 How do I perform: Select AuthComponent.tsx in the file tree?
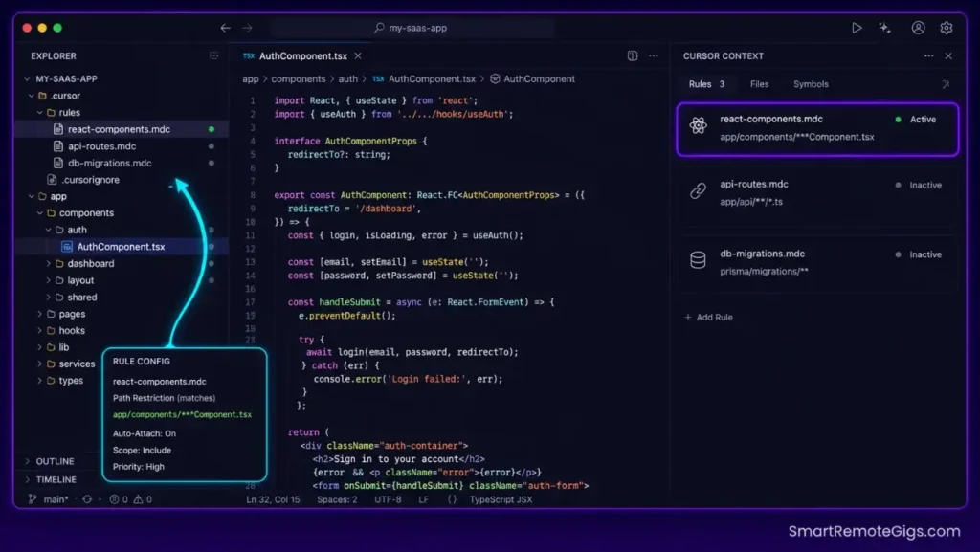click(x=121, y=247)
